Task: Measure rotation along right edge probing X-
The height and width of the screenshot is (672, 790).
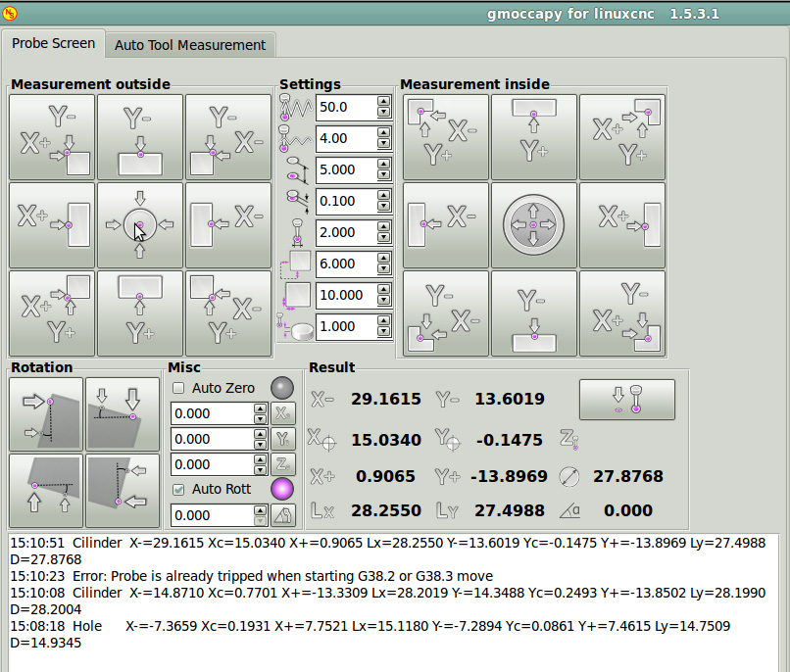Action: point(123,491)
